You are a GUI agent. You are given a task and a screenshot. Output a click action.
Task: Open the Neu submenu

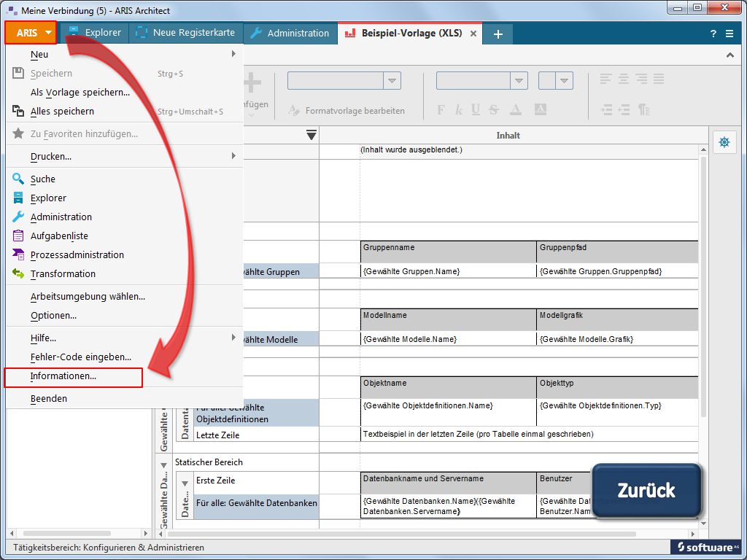pos(124,54)
